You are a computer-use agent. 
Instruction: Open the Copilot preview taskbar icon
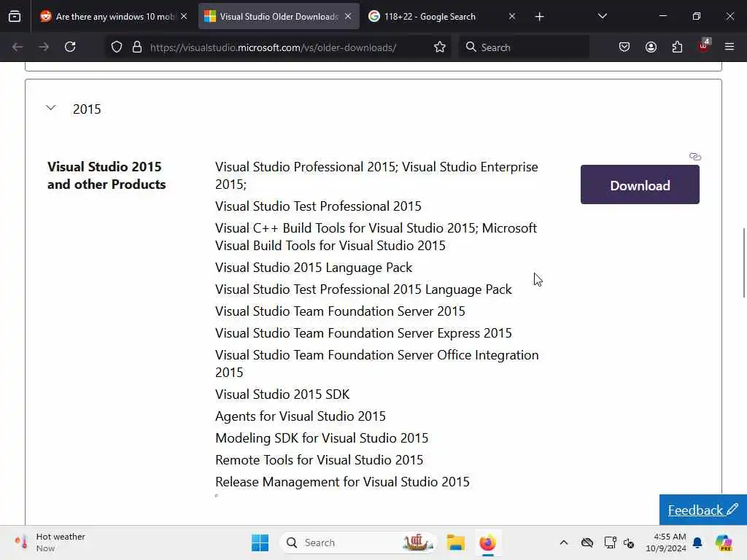point(724,542)
